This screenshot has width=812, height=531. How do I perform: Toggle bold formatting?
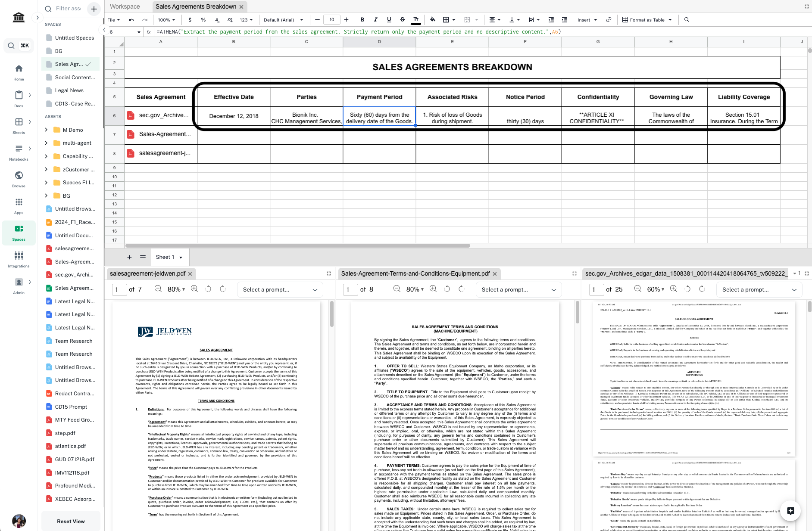[x=362, y=20]
